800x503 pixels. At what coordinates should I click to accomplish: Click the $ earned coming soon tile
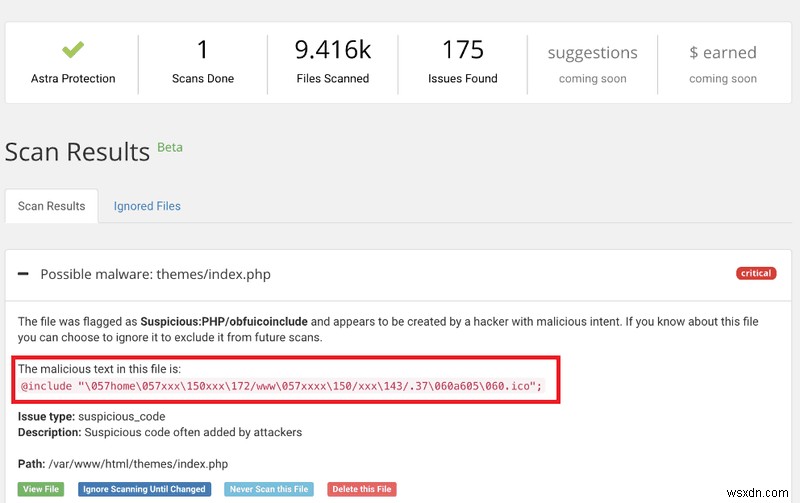click(722, 63)
